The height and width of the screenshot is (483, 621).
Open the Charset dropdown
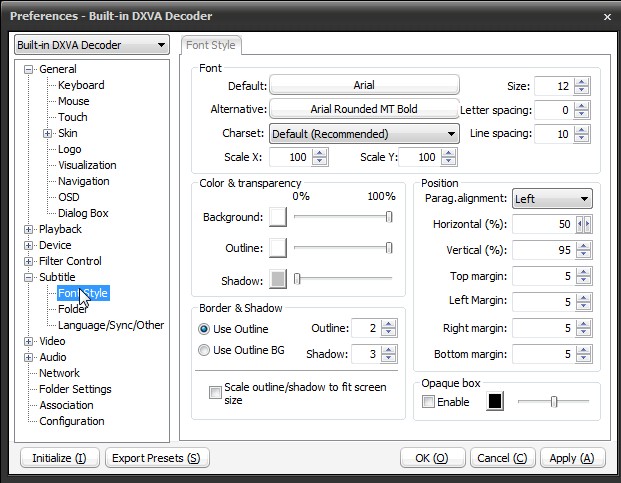coord(364,134)
